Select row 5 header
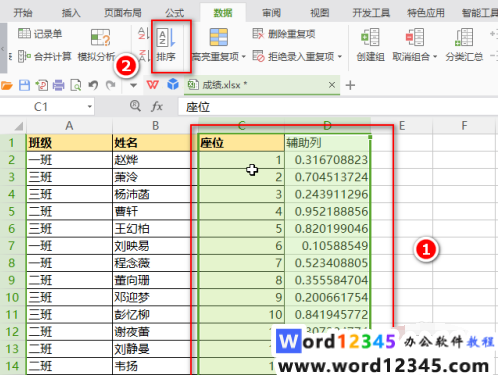 12,211
